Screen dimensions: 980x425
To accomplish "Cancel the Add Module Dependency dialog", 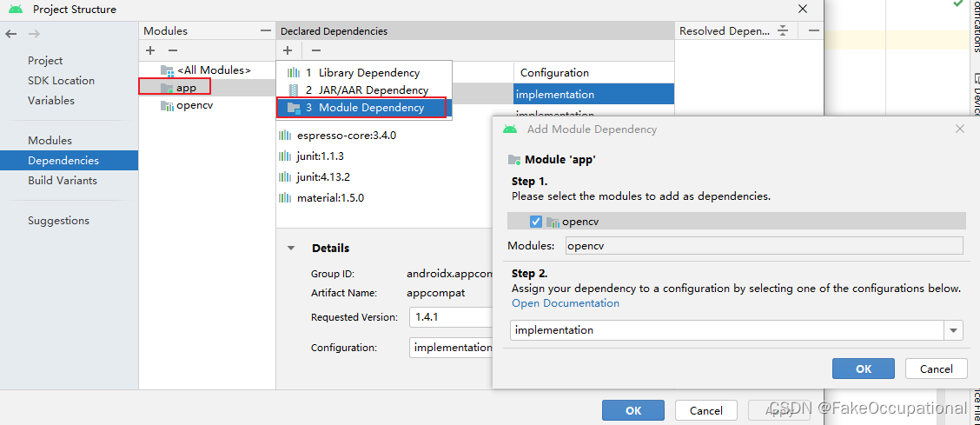I will click(x=937, y=369).
